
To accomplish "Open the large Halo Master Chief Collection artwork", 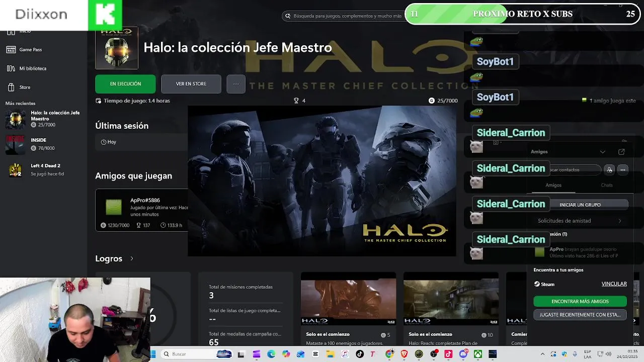I will coord(322,181).
